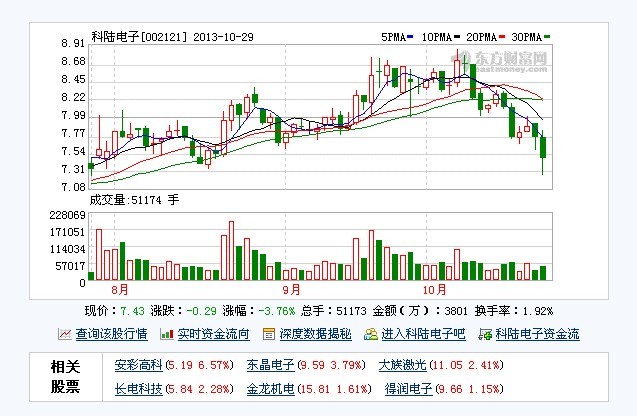Click the 30PMA green legend marker
The image size is (637, 416).
pyautogui.click(x=547, y=37)
